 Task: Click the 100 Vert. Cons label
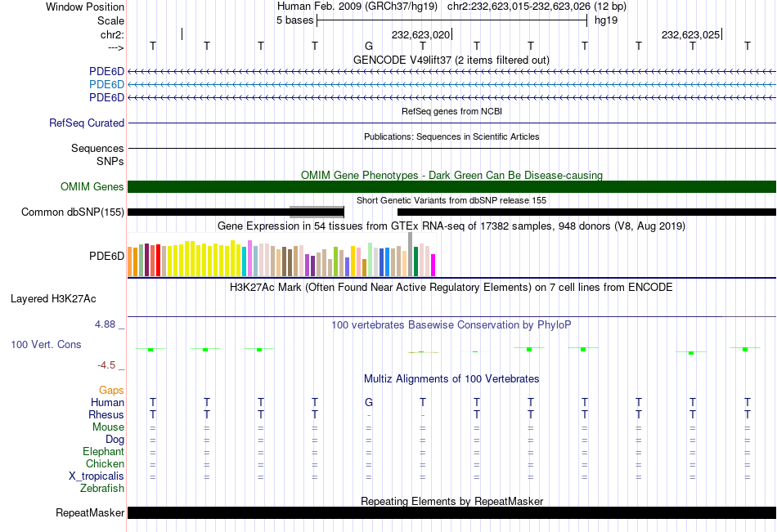point(46,344)
